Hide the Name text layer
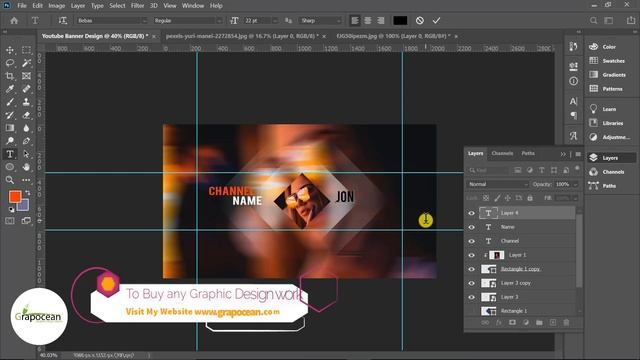The image size is (640, 360). 471,227
